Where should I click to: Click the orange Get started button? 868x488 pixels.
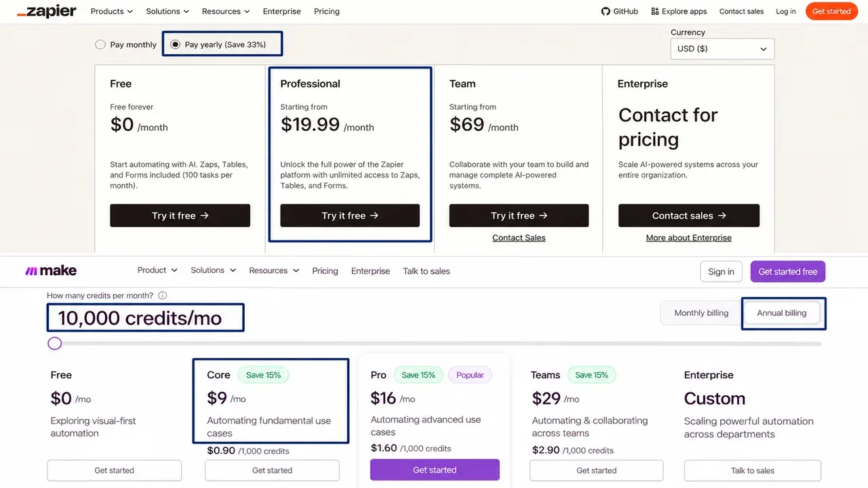tap(831, 12)
